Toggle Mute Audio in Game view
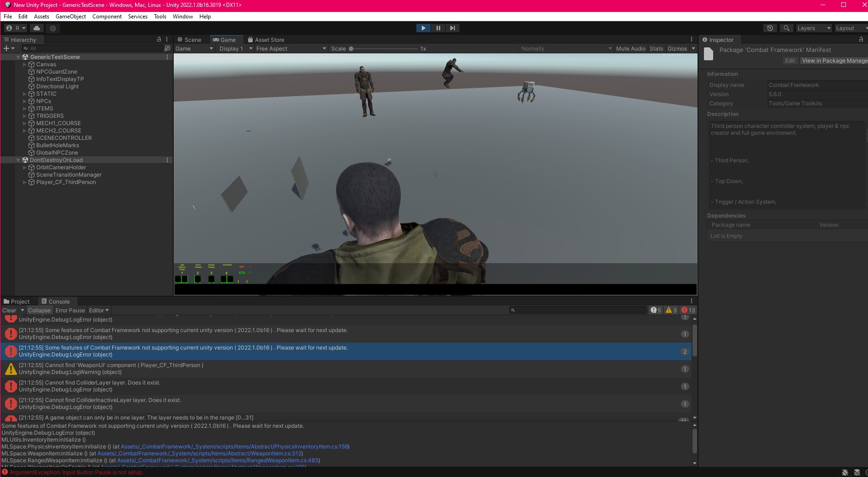Image resolution: width=868 pixels, height=477 pixels. [x=630, y=48]
